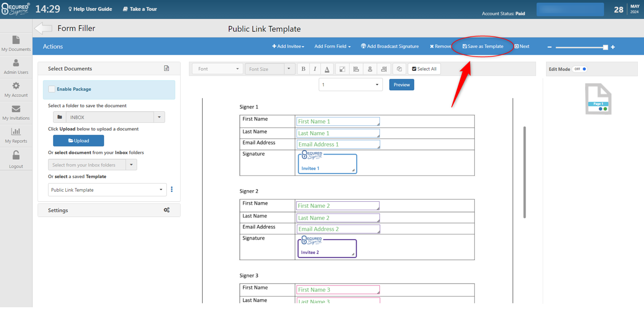Expand the Font dropdown
The width and height of the screenshot is (644, 312).
[x=218, y=69]
